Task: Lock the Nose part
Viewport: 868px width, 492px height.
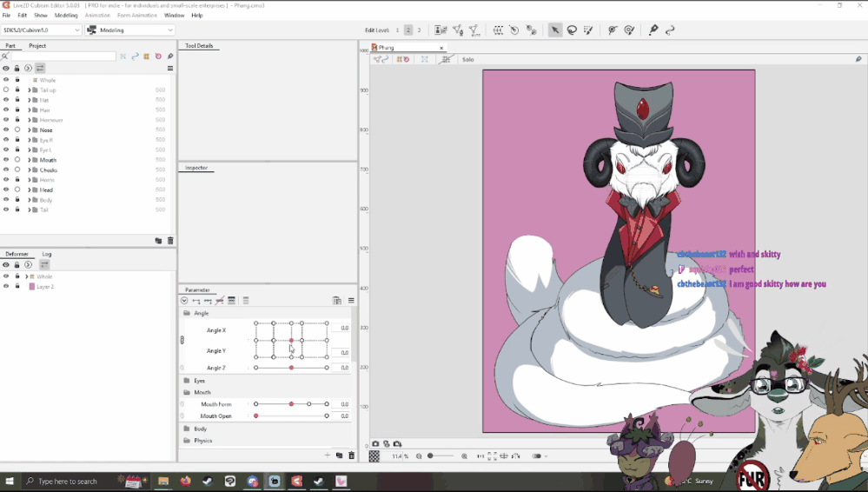Action: [x=17, y=130]
